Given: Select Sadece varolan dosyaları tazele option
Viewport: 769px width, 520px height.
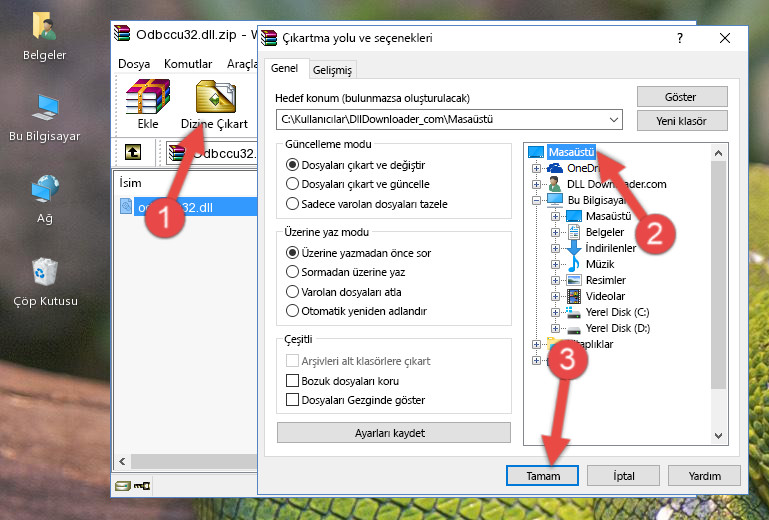Looking at the screenshot, I should pyautogui.click(x=292, y=204).
